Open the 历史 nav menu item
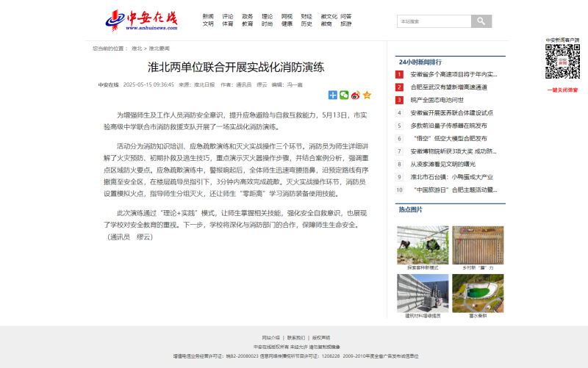The image size is (588, 368). click(x=306, y=24)
